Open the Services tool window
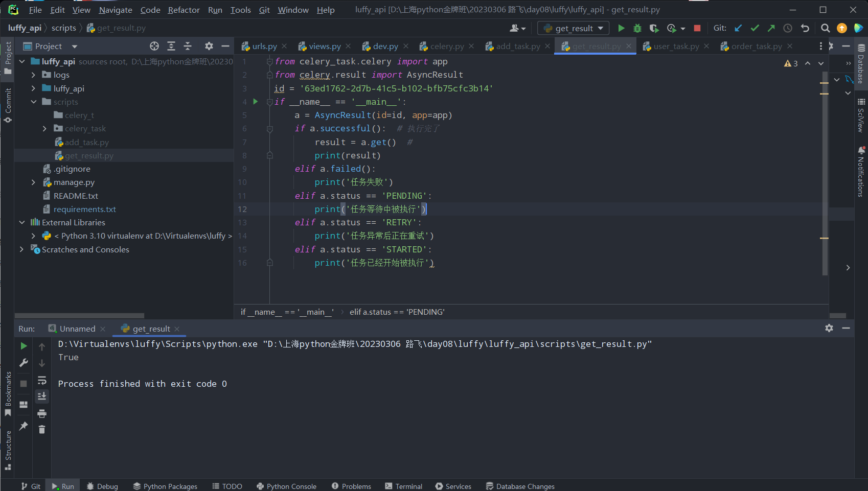 coord(453,486)
